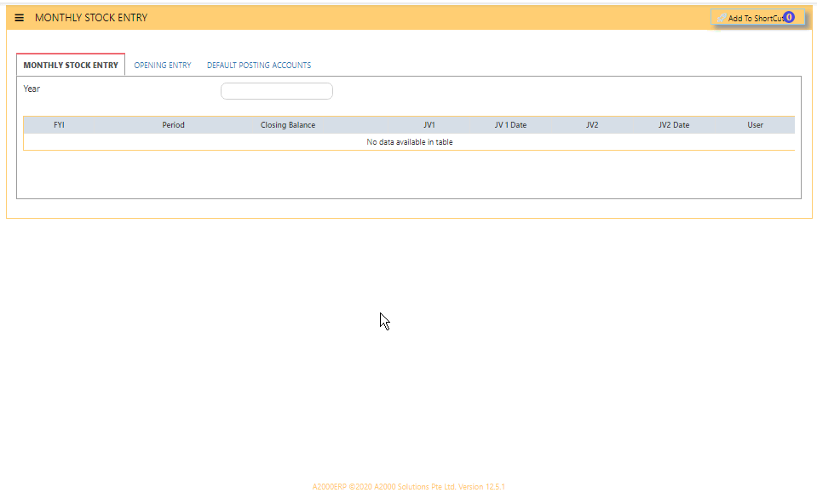Open the hamburger menu icon
The image size is (817, 504).
[x=20, y=18]
